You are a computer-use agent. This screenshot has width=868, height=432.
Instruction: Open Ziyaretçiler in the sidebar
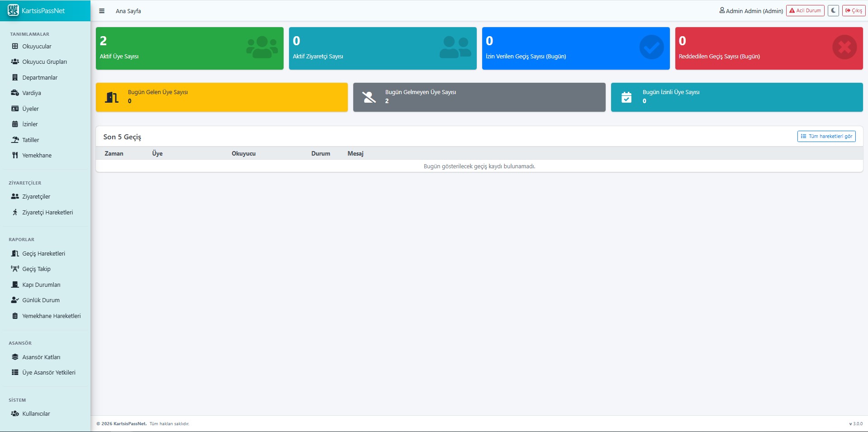(36, 196)
